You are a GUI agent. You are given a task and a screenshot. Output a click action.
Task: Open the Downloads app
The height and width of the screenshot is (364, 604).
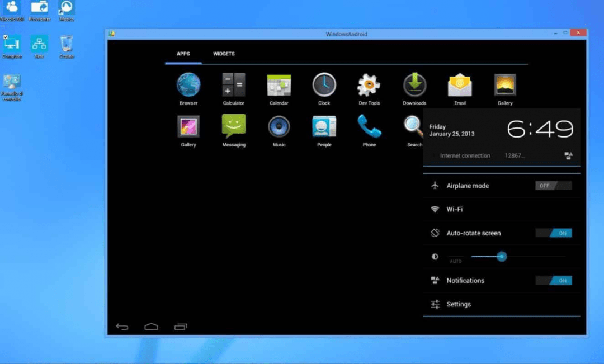click(x=414, y=86)
